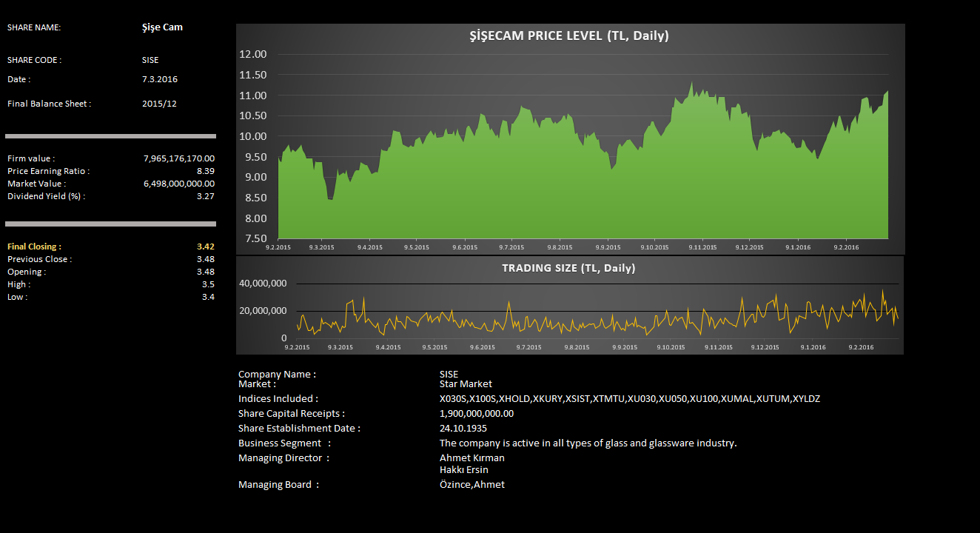This screenshot has height=533, width=980.
Task: Click the 12.00 price axis label
Action: [253, 54]
